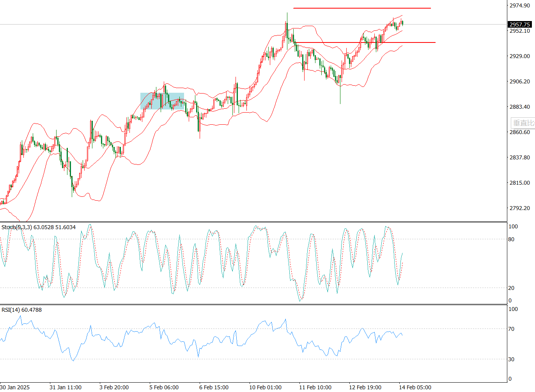Click the 5 Feb 06:00 time label

tap(164, 387)
